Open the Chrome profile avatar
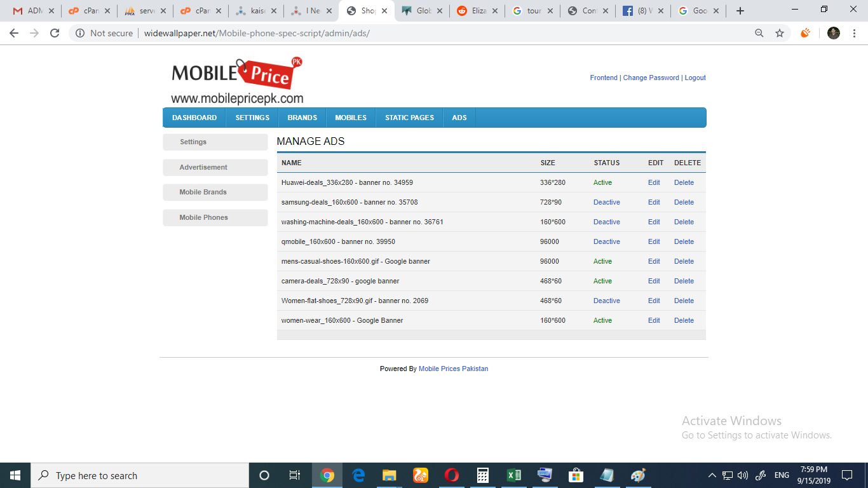 tap(834, 33)
